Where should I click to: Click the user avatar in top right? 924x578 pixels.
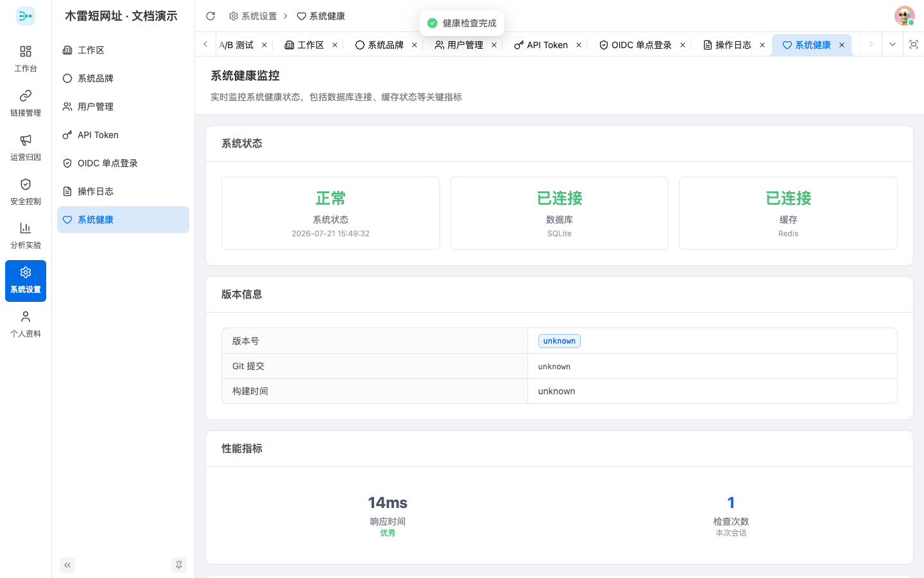coord(904,16)
